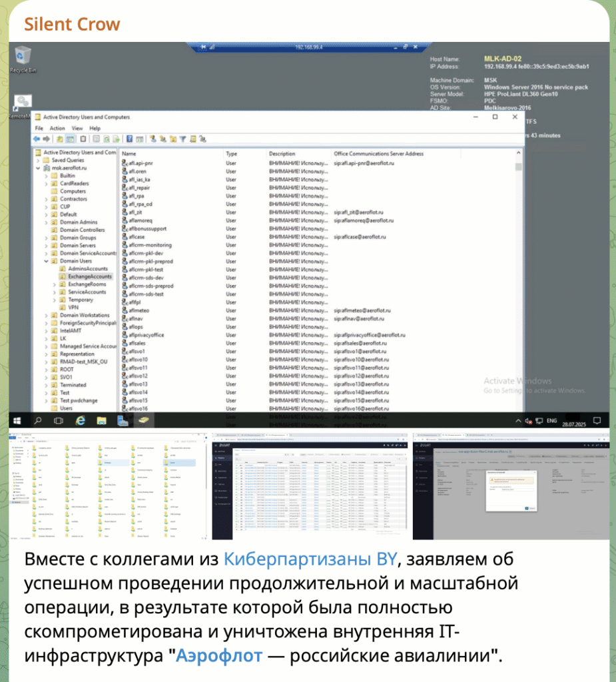Open the Action Center notification icon
Image resolution: width=616 pixels, height=682 pixels.
[x=597, y=421]
